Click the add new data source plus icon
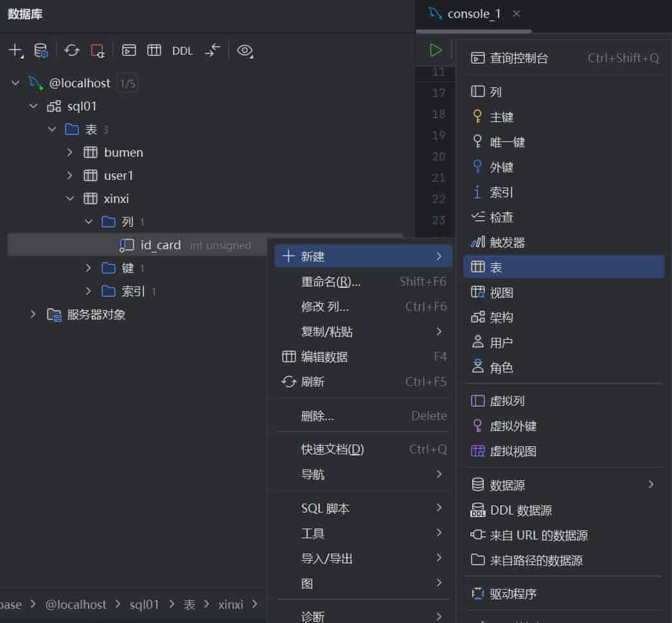672x623 pixels. [x=15, y=51]
